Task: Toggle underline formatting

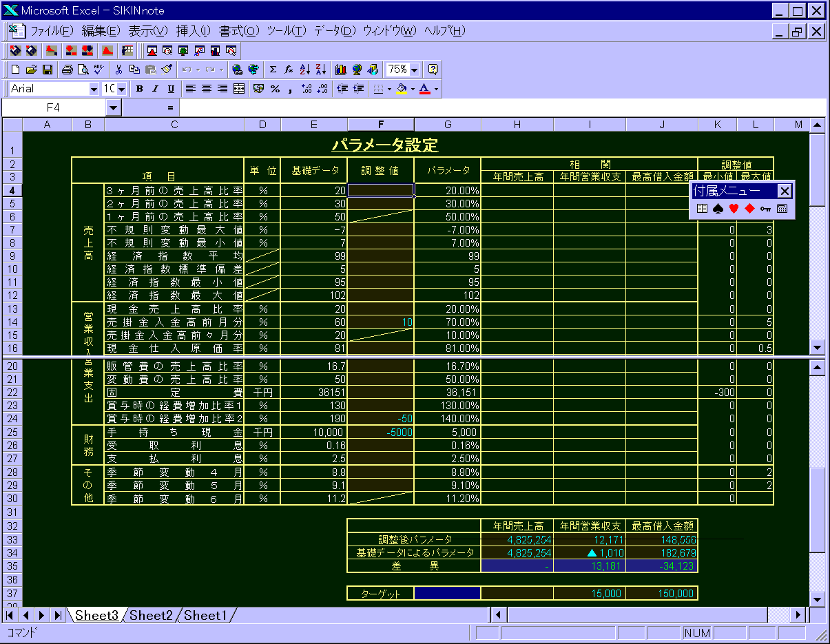Action: (x=171, y=89)
